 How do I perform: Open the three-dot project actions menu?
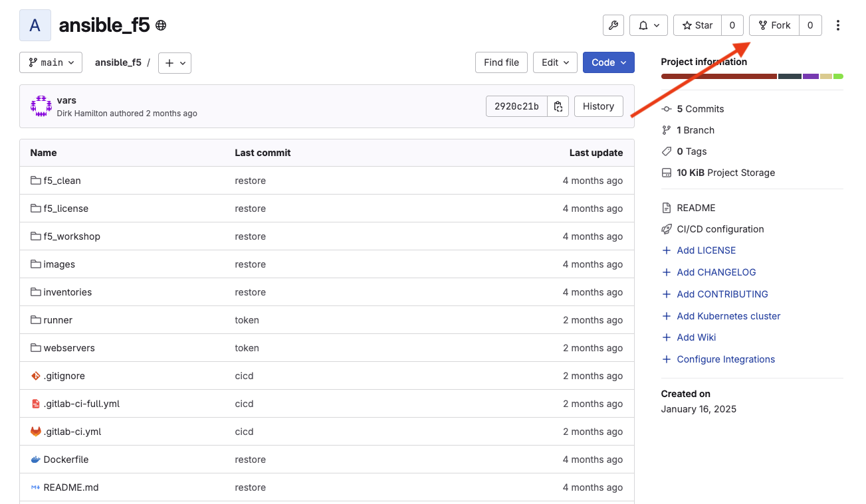(838, 25)
